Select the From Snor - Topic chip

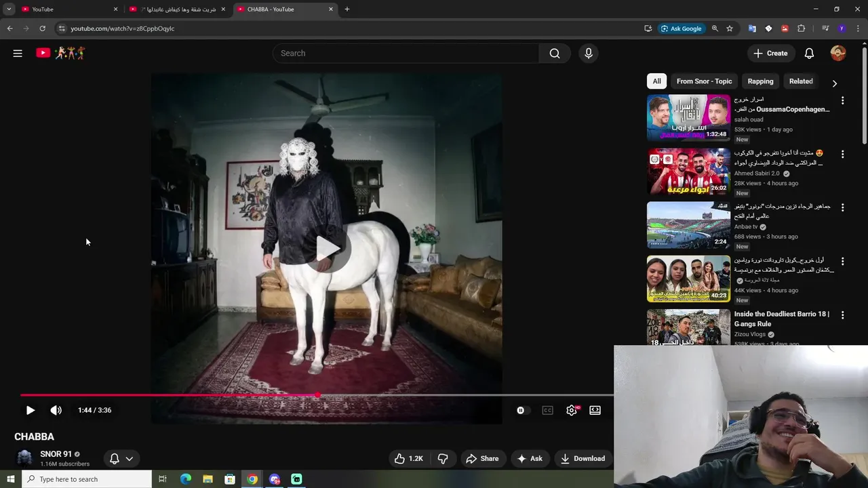(x=704, y=81)
